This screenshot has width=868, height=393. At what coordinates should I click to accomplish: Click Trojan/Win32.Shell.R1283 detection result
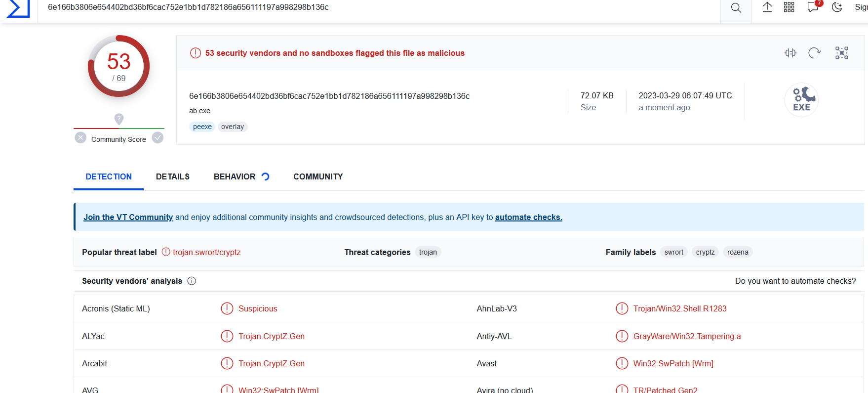tap(680, 308)
